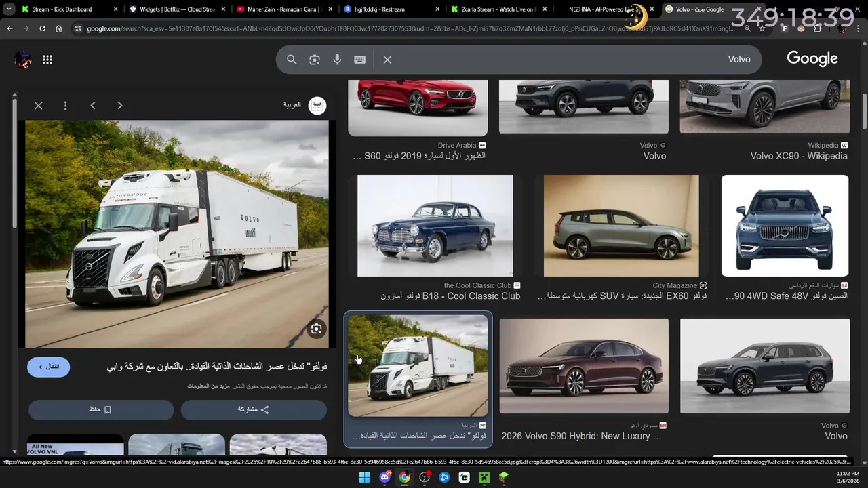Image resolution: width=868 pixels, height=488 pixels.
Task: Close the image preview panel
Action: tap(39, 106)
